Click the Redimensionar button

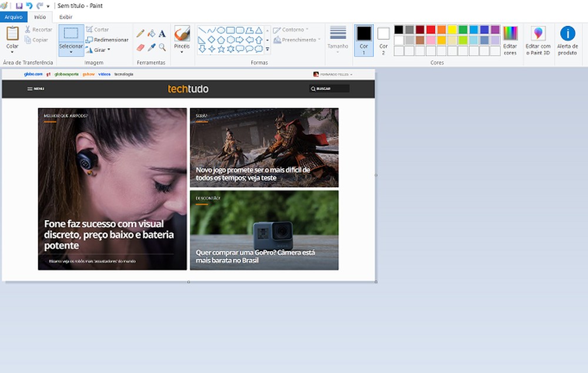point(107,39)
